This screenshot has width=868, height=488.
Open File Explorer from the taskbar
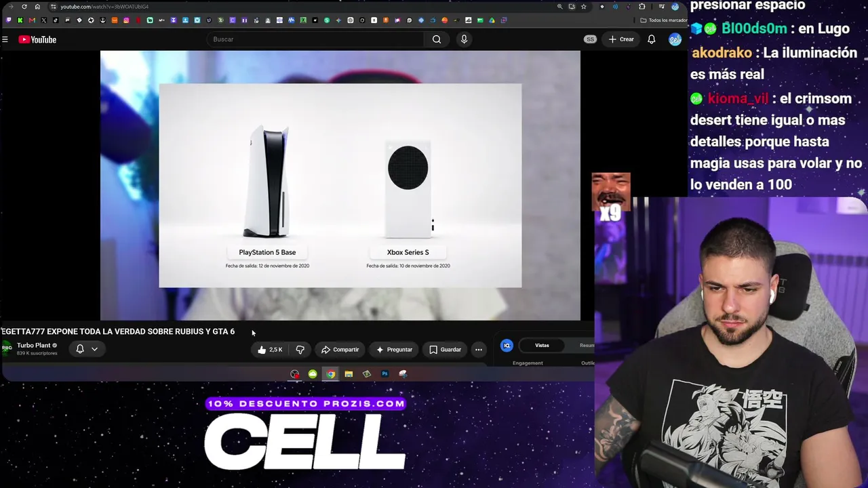[x=349, y=374]
